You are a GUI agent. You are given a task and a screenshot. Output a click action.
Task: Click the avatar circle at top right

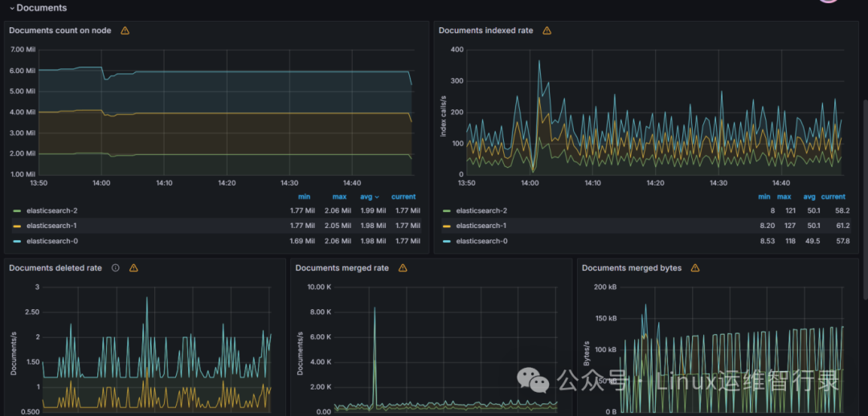point(828,2)
